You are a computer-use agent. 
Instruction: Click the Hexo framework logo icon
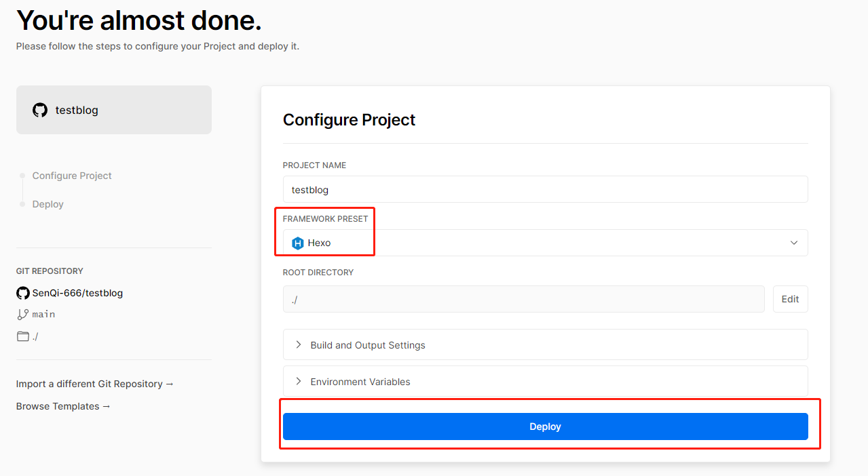tap(297, 243)
